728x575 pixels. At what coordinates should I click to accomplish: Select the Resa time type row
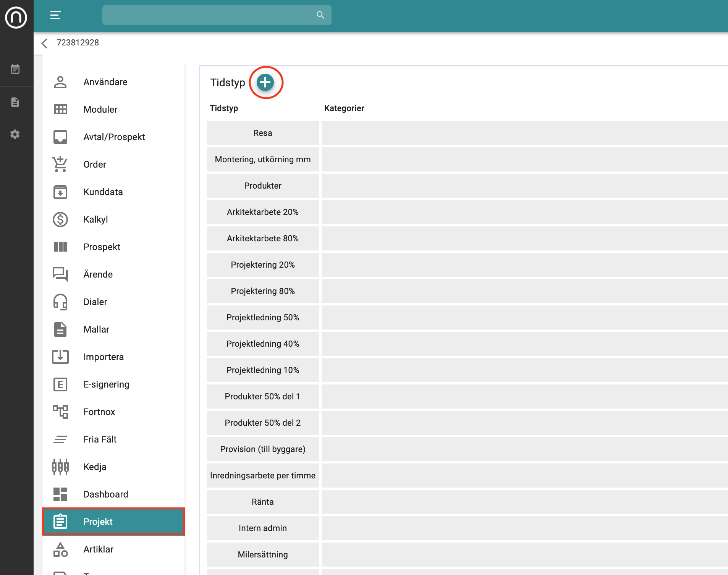click(263, 133)
